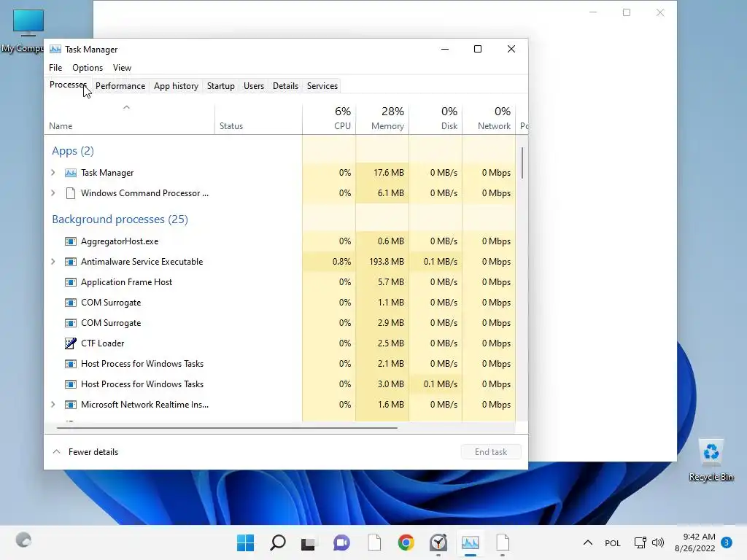Select the CTF Loader process name
Viewport: 747px width, 560px height.
[102, 343]
